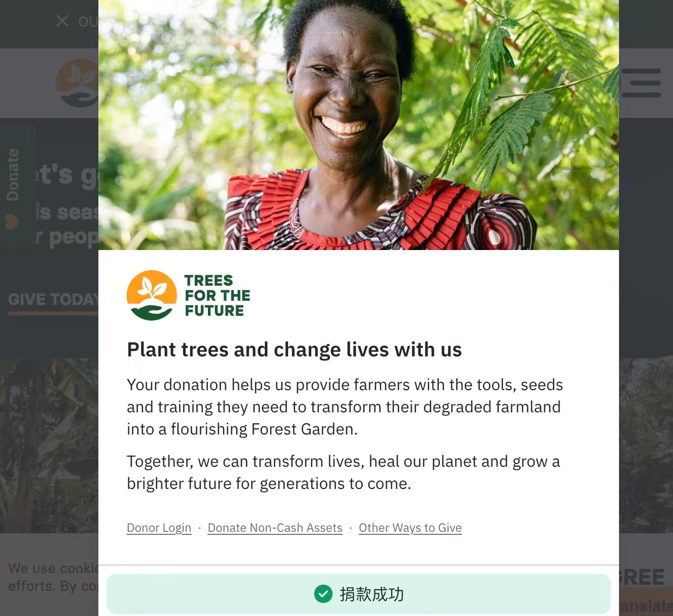Open Donate Non-Cash Assets link

pyautogui.click(x=275, y=528)
